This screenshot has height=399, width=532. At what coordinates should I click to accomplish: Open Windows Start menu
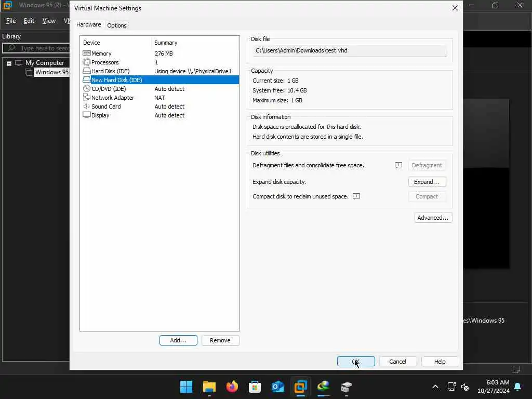click(186, 387)
